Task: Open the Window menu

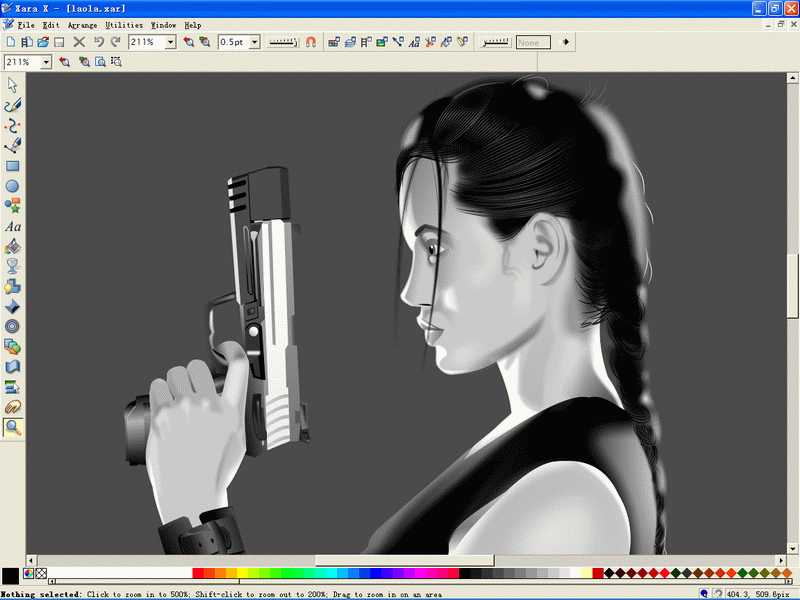Action: point(163,25)
